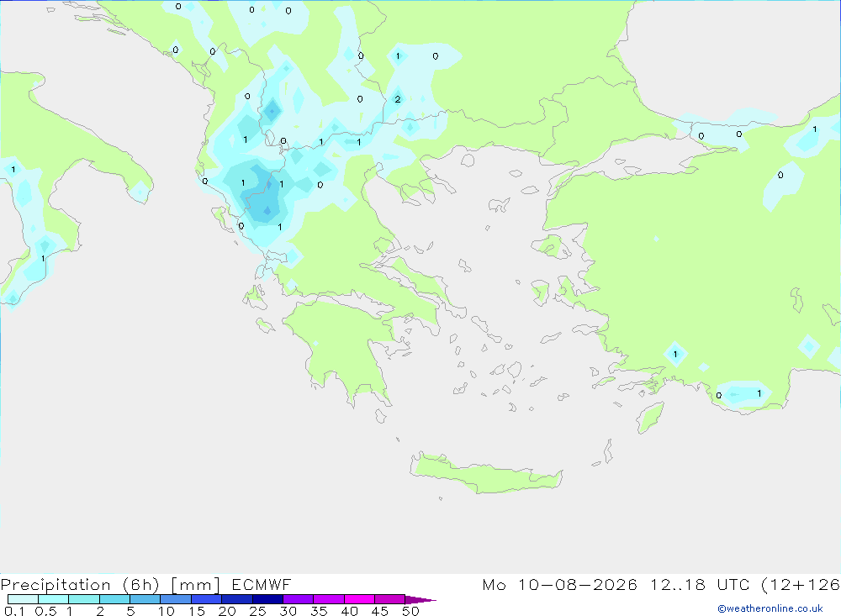Click the '(12+126' forecast offset text
The height and width of the screenshot is (616, 841).
tap(801, 584)
